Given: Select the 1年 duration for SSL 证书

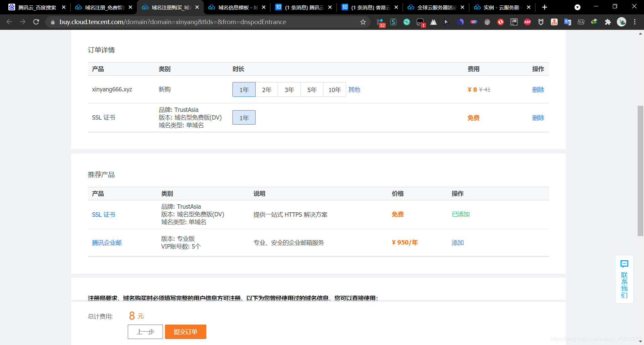Looking at the screenshot, I should pyautogui.click(x=244, y=118).
